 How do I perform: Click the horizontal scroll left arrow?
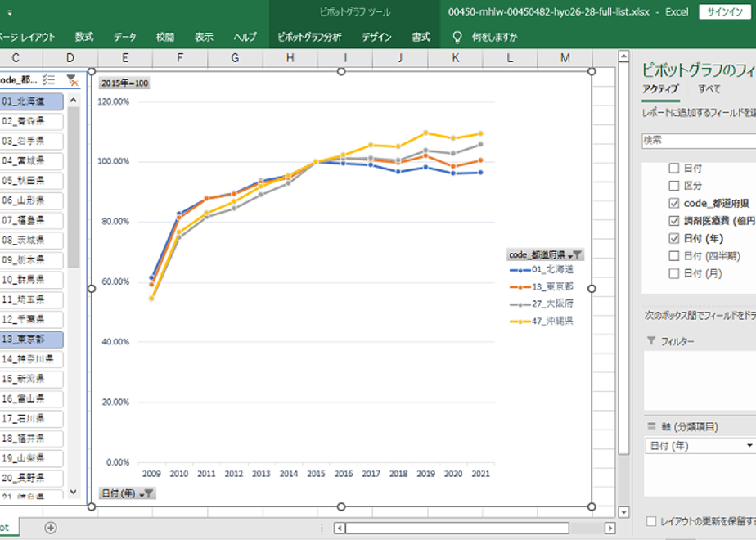coord(340,528)
